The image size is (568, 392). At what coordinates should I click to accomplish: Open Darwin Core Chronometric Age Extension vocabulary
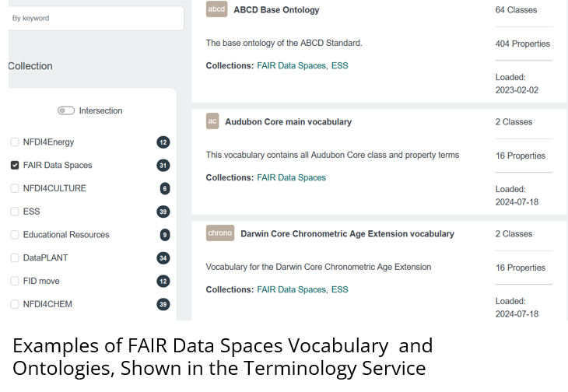click(347, 234)
